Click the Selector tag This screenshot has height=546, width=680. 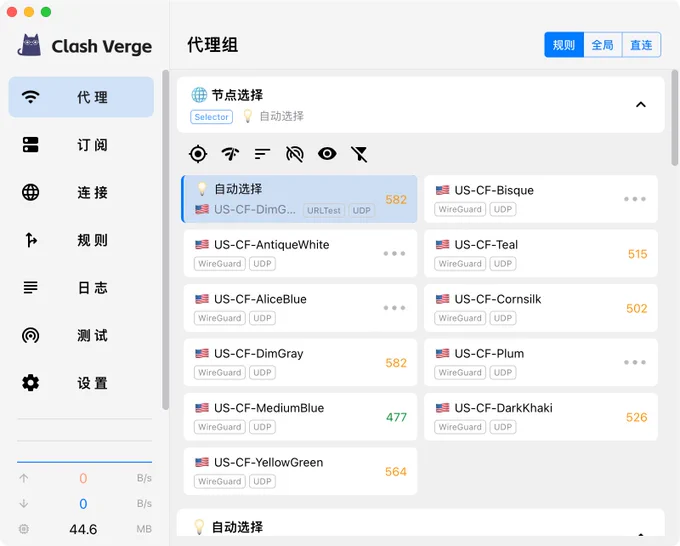pos(212,117)
